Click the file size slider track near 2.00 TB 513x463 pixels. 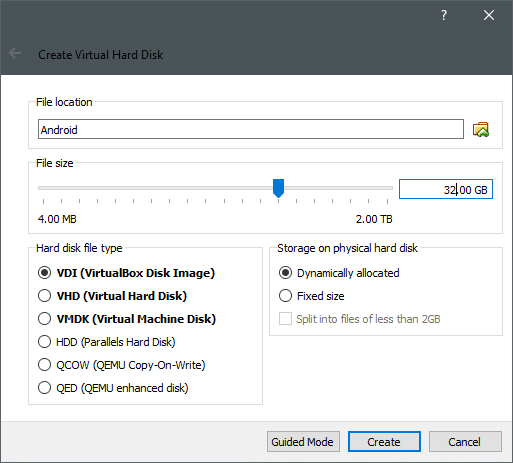[x=383, y=188]
